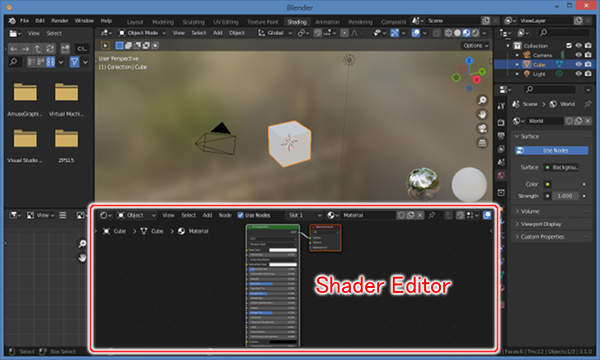
Task: Choose the set new selection mode icon
Action: [119, 46]
